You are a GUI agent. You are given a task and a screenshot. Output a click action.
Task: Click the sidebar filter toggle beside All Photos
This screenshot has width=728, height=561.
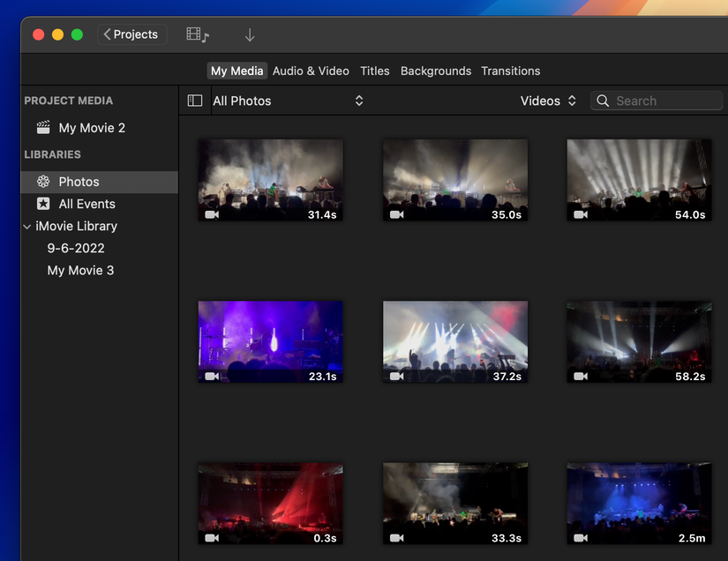tap(194, 101)
